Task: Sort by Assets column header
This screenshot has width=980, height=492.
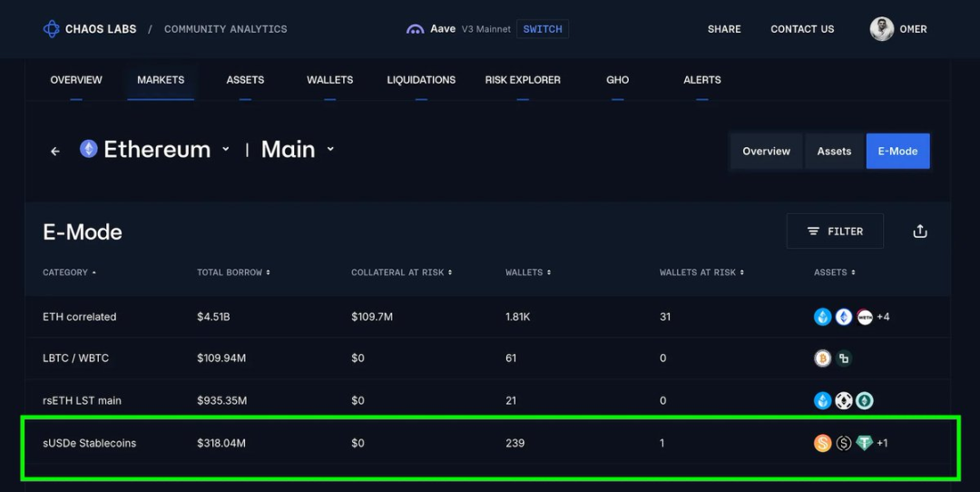Action: click(x=835, y=272)
